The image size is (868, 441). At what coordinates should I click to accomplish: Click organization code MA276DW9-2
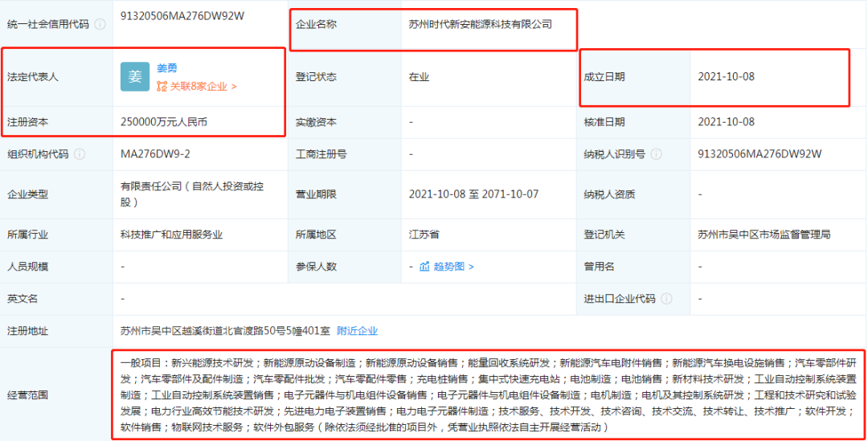[156, 153]
